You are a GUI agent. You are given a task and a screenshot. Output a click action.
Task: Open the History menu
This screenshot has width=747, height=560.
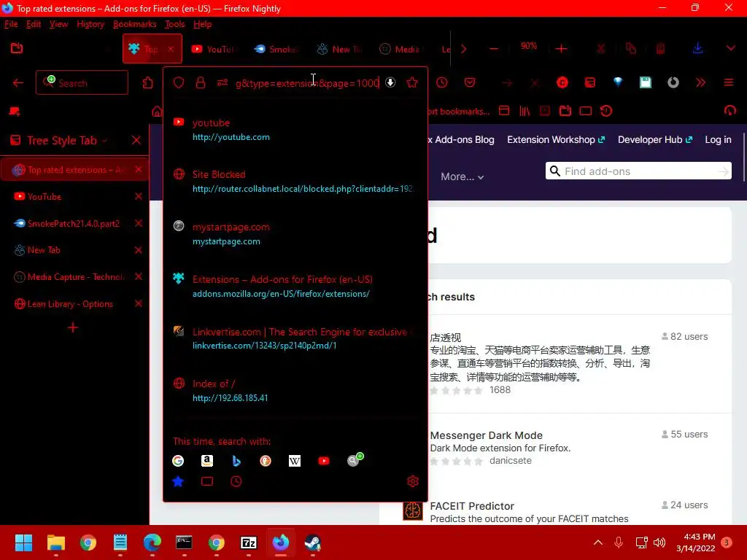point(90,24)
